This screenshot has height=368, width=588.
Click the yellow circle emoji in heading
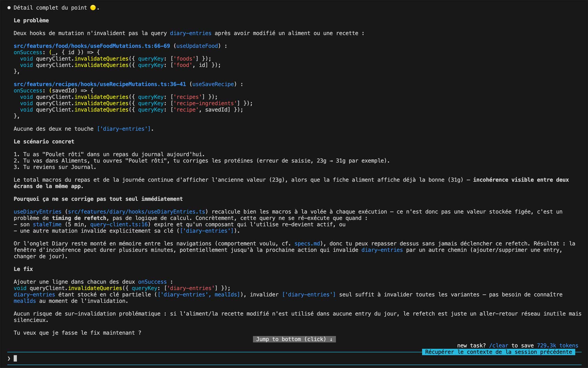pyautogui.click(x=93, y=8)
